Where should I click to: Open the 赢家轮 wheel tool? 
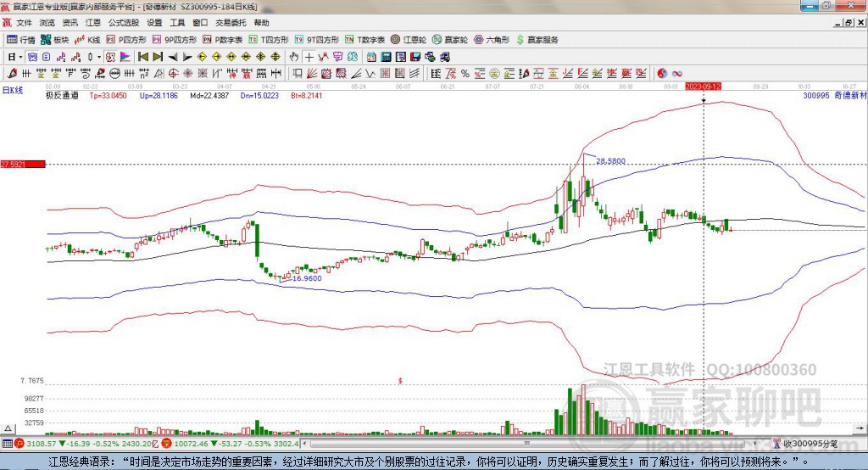coord(450,40)
